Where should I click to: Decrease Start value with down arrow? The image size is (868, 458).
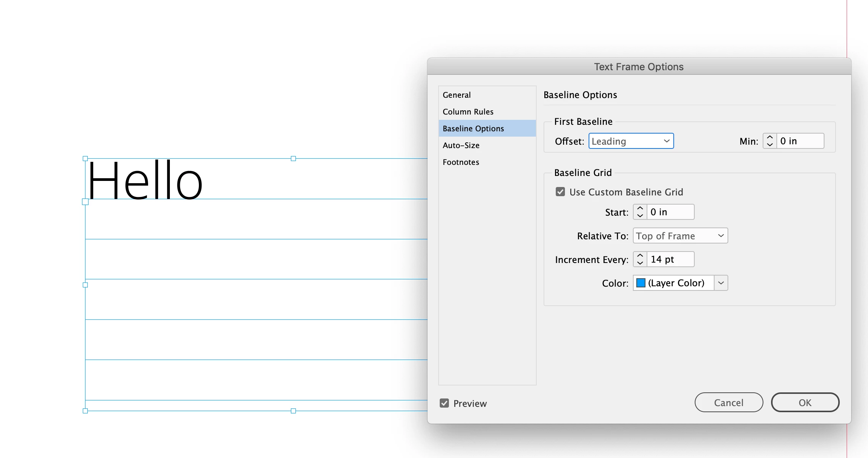[x=640, y=216]
